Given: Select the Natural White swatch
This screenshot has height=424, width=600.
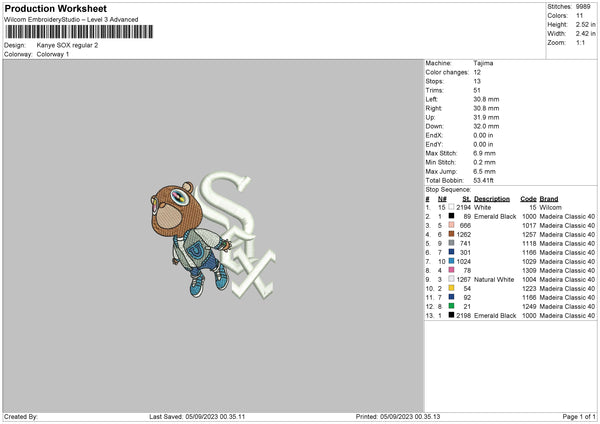Looking at the screenshot, I should pyautogui.click(x=451, y=279).
